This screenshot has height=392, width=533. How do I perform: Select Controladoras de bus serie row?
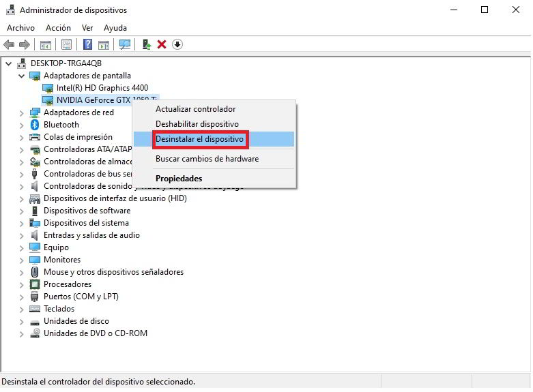point(88,174)
